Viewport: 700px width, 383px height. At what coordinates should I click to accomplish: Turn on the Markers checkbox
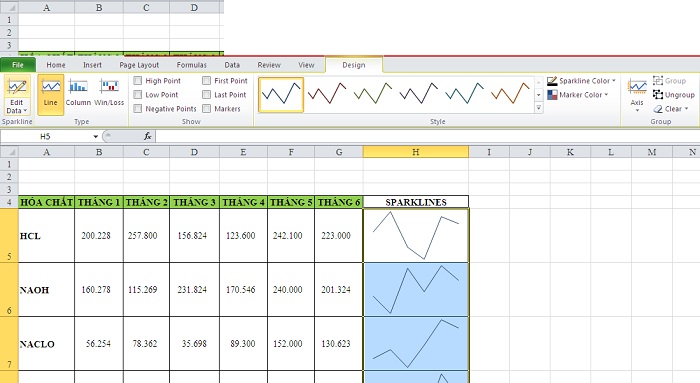[206, 108]
